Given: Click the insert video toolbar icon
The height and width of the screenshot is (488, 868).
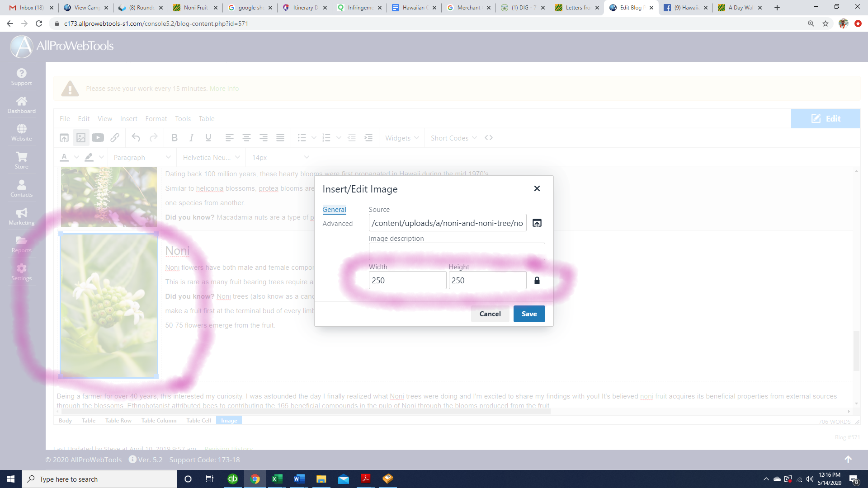Looking at the screenshot, I should click(98, 138).
